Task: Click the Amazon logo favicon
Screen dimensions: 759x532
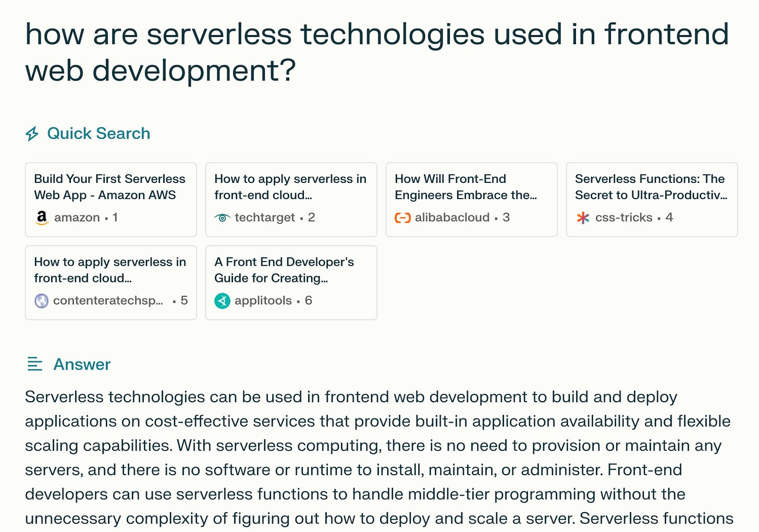Action: coord(42,217)
